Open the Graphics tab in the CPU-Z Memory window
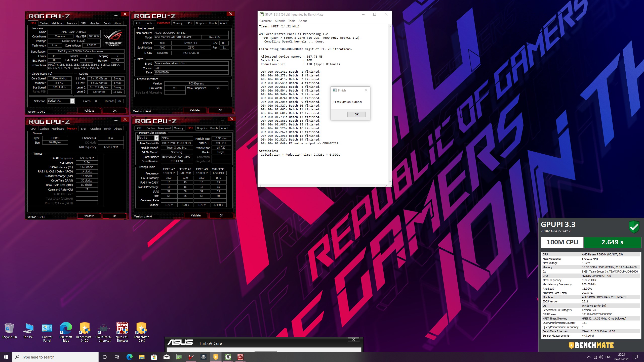Viewport: 644px width, 362px height. click(x=95, y=129)
